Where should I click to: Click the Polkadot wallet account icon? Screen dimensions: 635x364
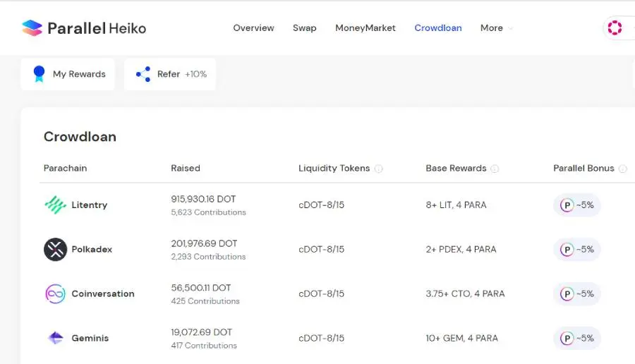pos(615,28)
